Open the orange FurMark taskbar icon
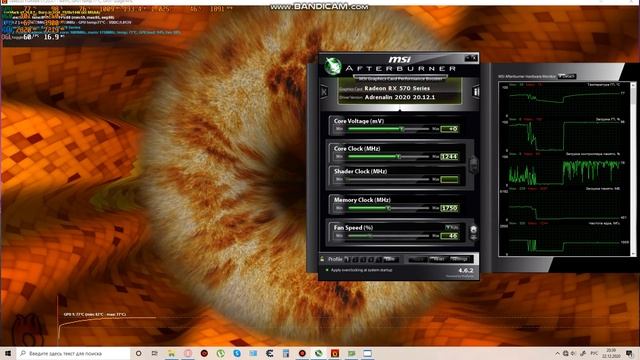Screen dimensions: 640x360 coord(335,353)
